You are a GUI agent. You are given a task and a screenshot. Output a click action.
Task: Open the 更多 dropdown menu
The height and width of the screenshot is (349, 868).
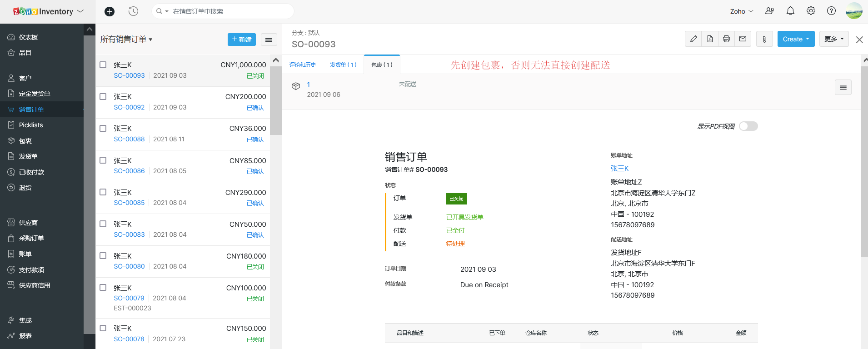834,39
